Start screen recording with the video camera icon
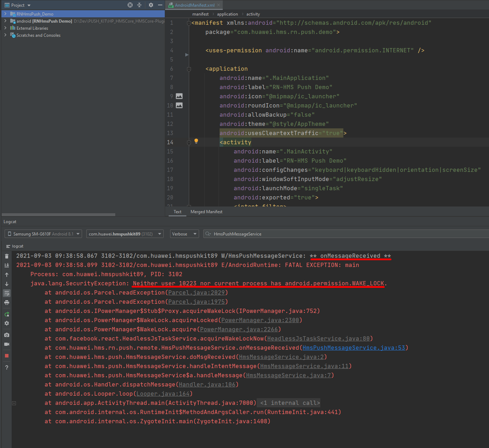The height and width of the screenshot is (448, 489). tap(6, 344)
